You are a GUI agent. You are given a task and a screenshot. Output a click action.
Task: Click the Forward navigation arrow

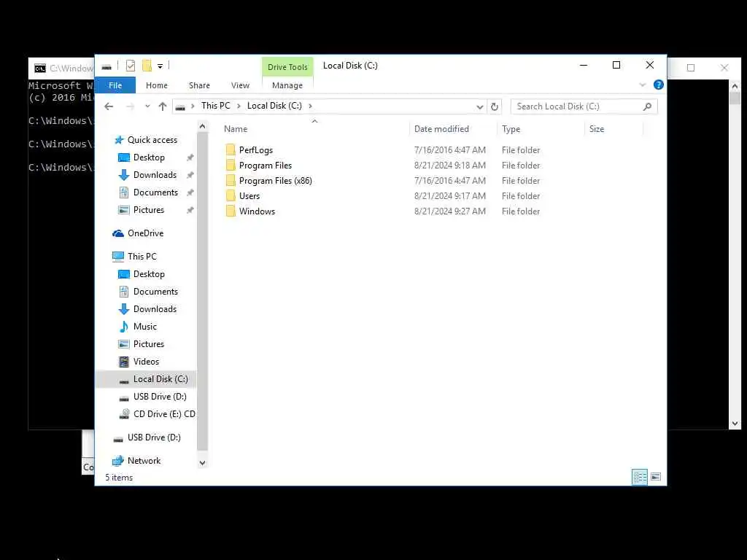click(x=130, y=106)
